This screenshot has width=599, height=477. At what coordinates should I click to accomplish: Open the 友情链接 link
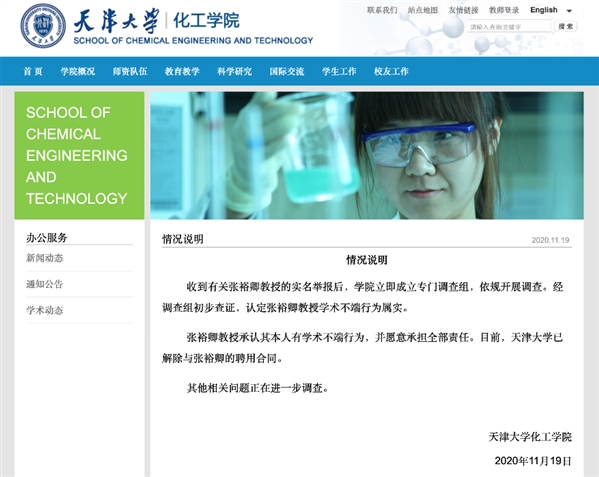tap(463, 10)
